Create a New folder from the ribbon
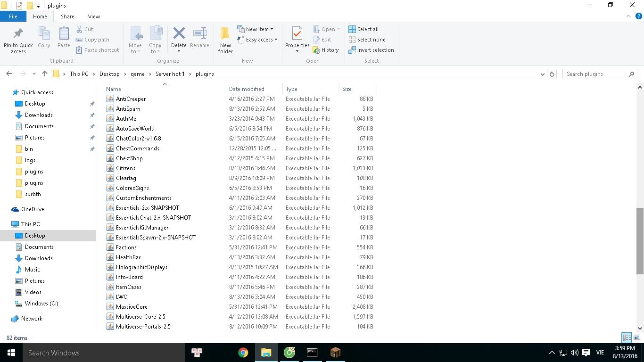The width and height of the screenshot is (644, 362). tap(225, 40)
